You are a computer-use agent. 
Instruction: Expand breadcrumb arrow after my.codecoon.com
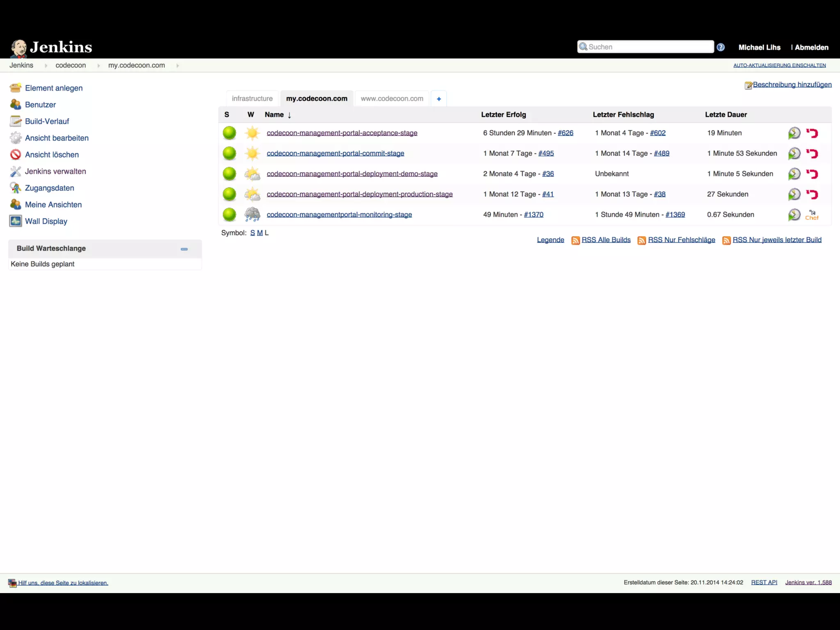[x=178, y=65]
